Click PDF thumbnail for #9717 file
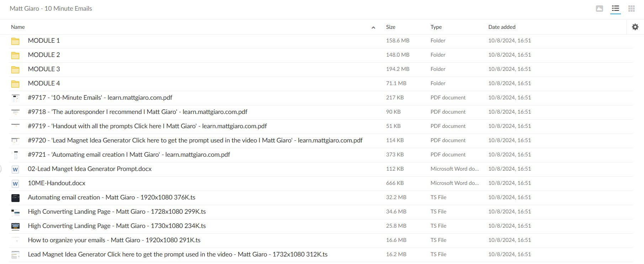 tap(15, 98)
